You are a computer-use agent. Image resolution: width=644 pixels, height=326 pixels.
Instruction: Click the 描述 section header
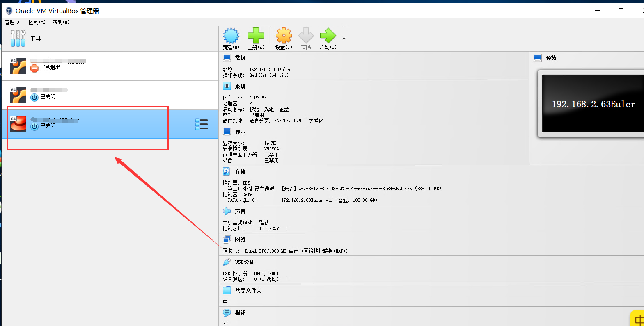coord(240,313)
